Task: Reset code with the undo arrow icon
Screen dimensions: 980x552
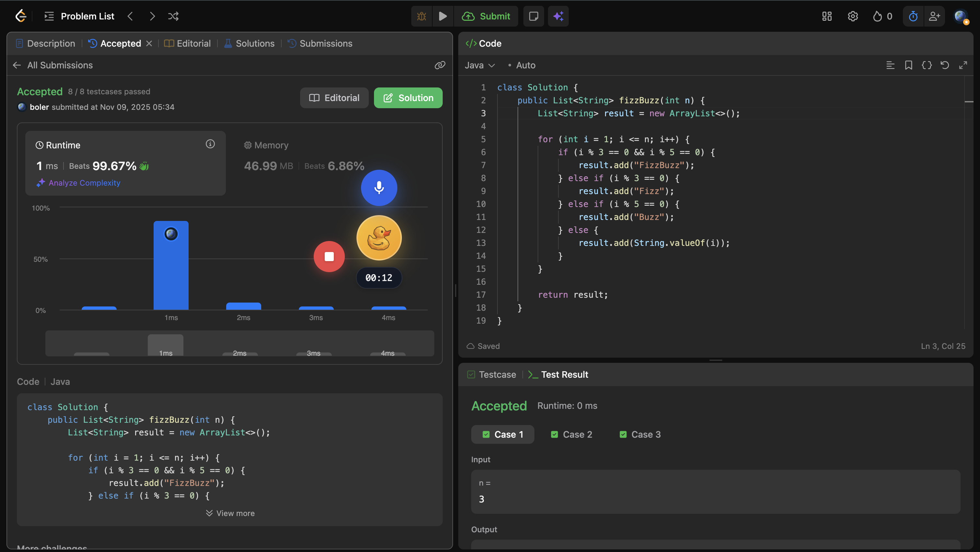Action: click(x=945, y=65)
